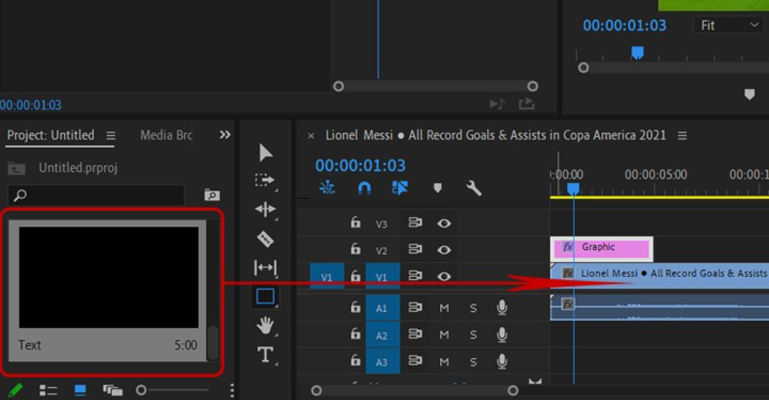Select the Selection arrow tool
Screen dimensions: 769x400
(265, 152)
